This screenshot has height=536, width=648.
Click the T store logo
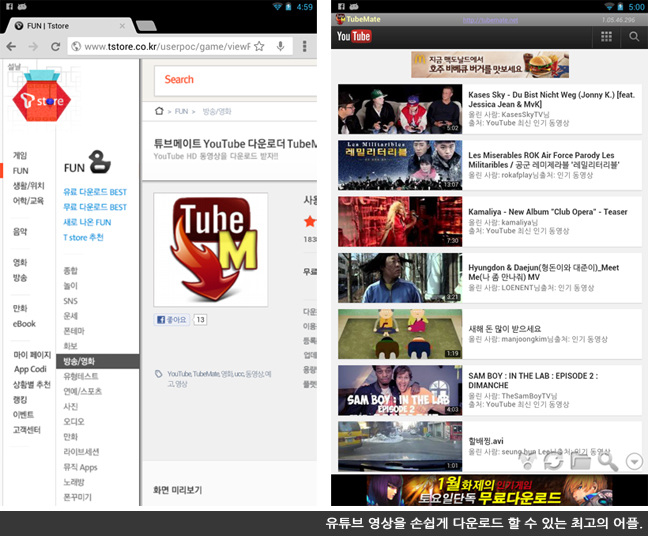[41, 96]
